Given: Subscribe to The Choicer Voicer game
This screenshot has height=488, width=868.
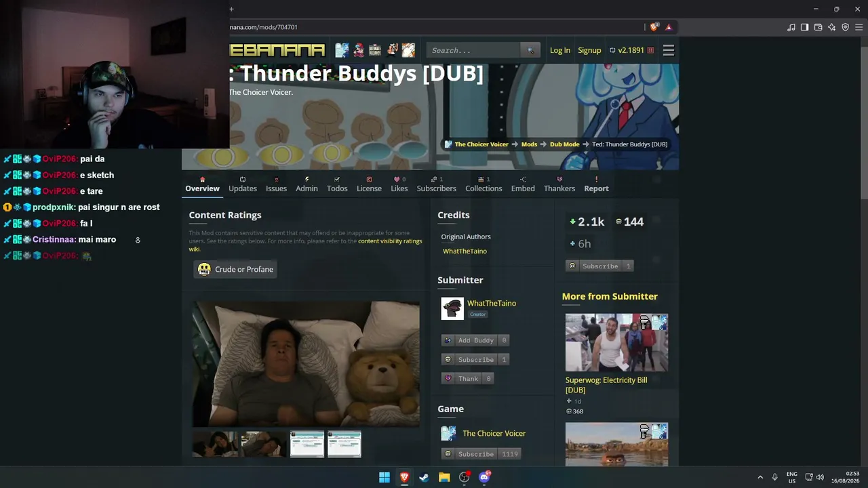Looking at the screenshot, I should pos(481,454).
